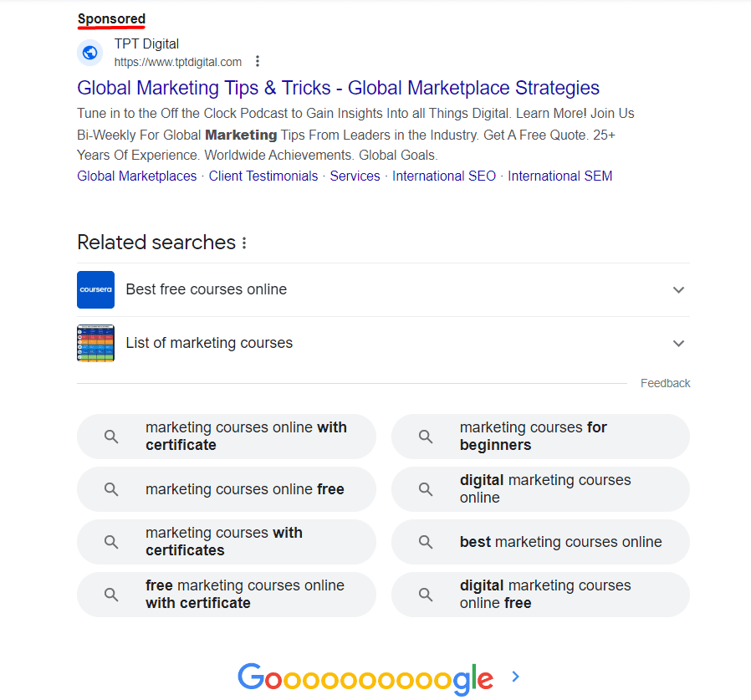Click the next page arrow after Google logo
Screen dimensions: 751x700
click(515, 677)
